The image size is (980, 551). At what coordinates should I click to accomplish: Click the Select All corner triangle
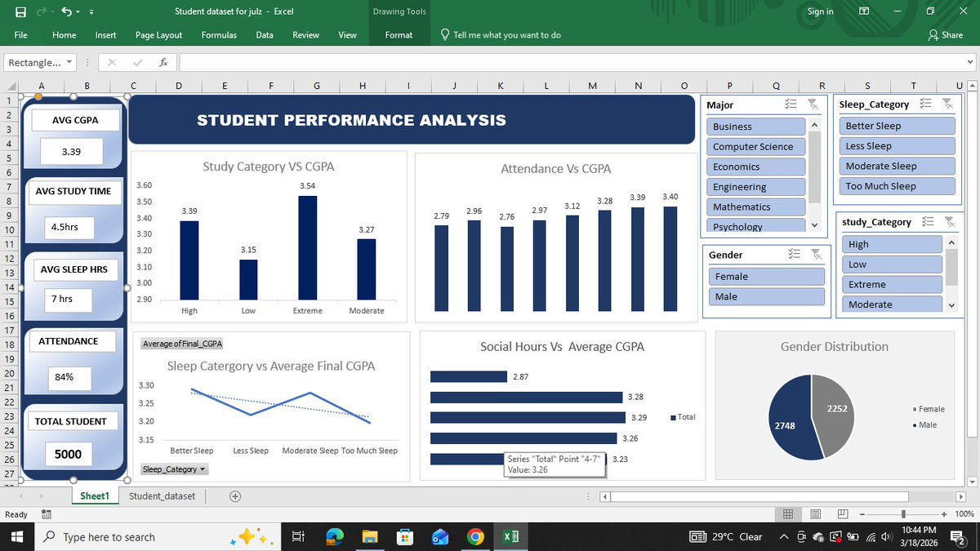click(x=11, y=87)
